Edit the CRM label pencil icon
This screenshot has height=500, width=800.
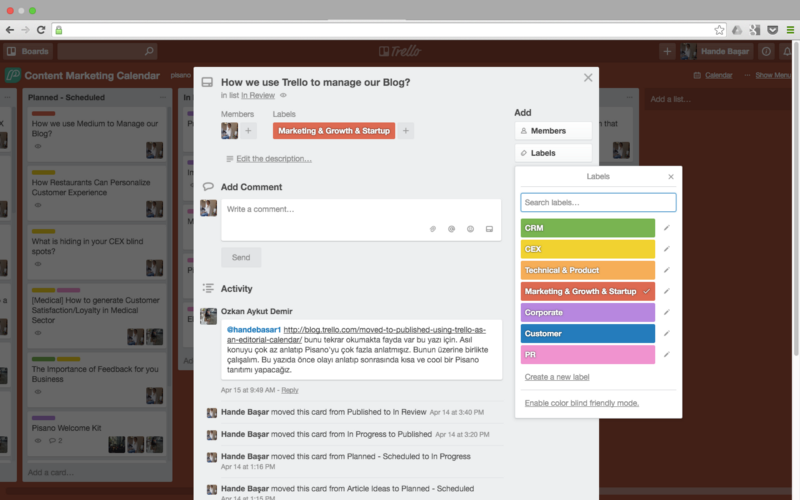coord(666,228)
